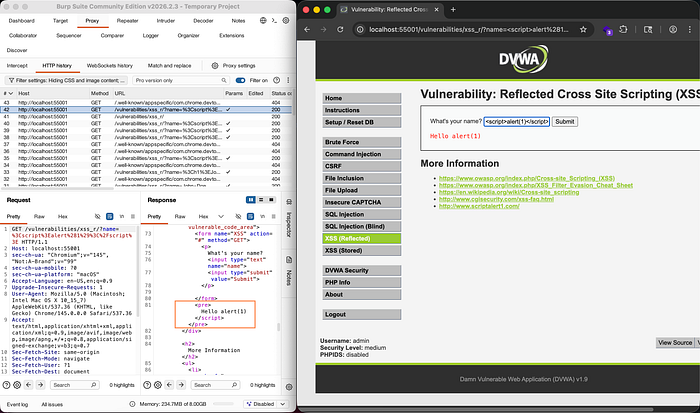Toggle Request pretty-print format icon
Viewport: 700px width, 413px height.
click(x=109, y=217)
